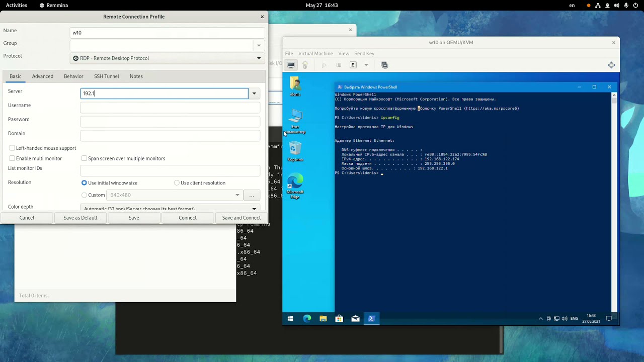Open the Remmina app menu in top bar
644x362 pixels.
pos(53,5)
